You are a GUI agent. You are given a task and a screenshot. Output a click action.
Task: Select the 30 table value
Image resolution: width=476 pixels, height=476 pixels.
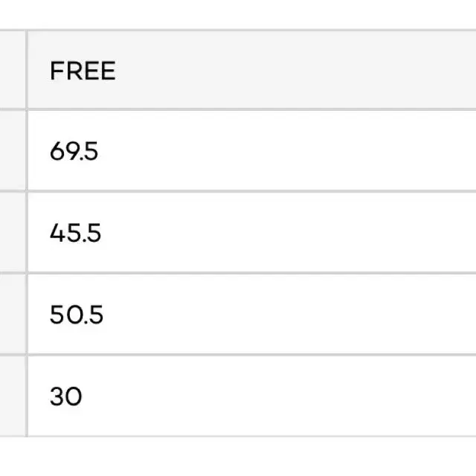click(x=66, y=396)
